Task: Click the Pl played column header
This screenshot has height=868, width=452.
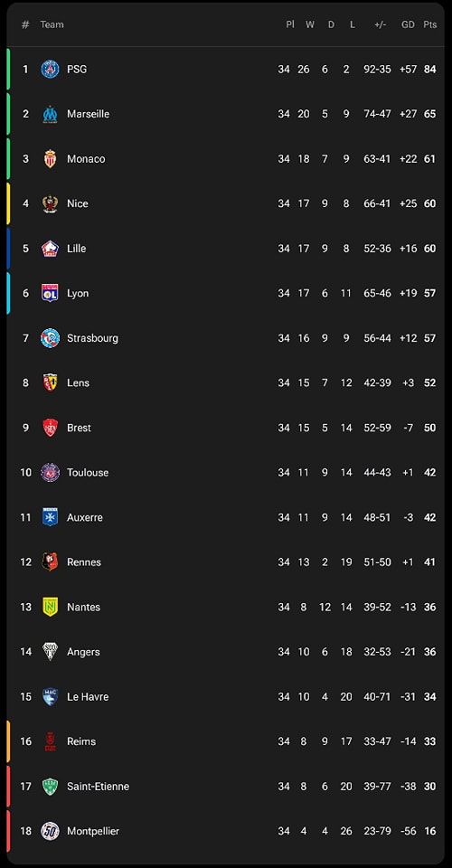Action: tap(290, 24)
